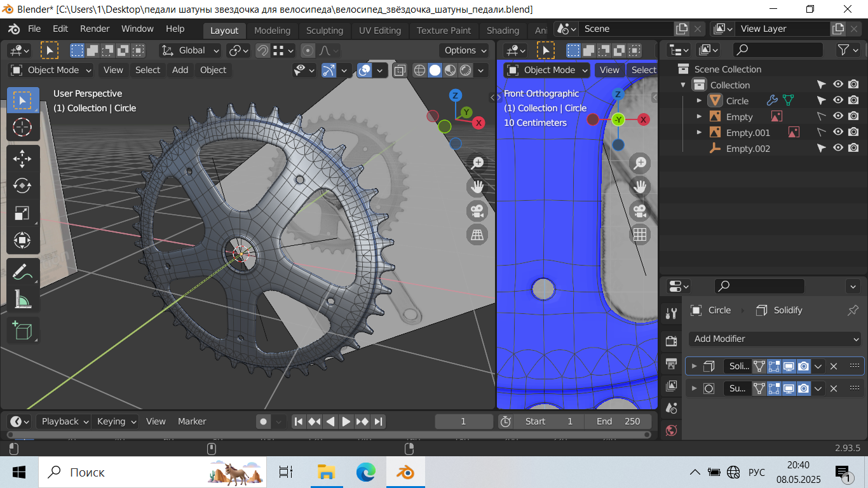Click the Options button in viewport header
868x488 pixels.
click(465, 50)
